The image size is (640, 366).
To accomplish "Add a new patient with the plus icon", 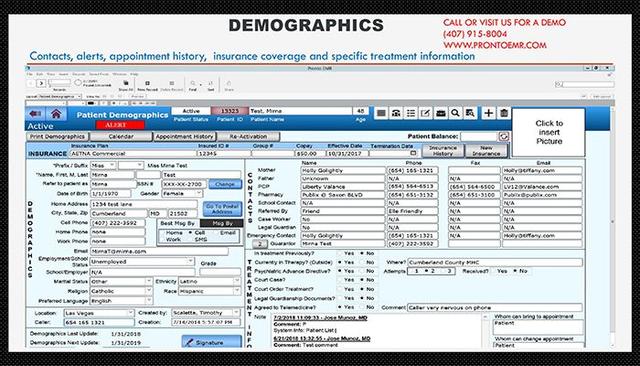I will (488, 113).
